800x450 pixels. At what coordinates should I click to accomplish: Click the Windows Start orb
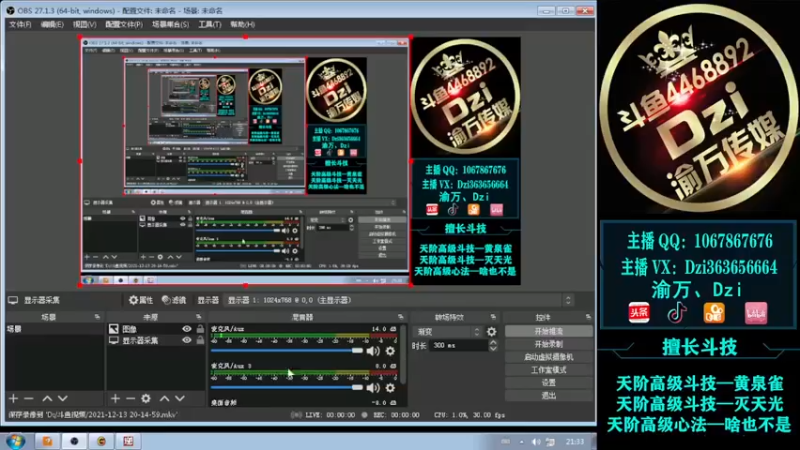coord(15,441)
